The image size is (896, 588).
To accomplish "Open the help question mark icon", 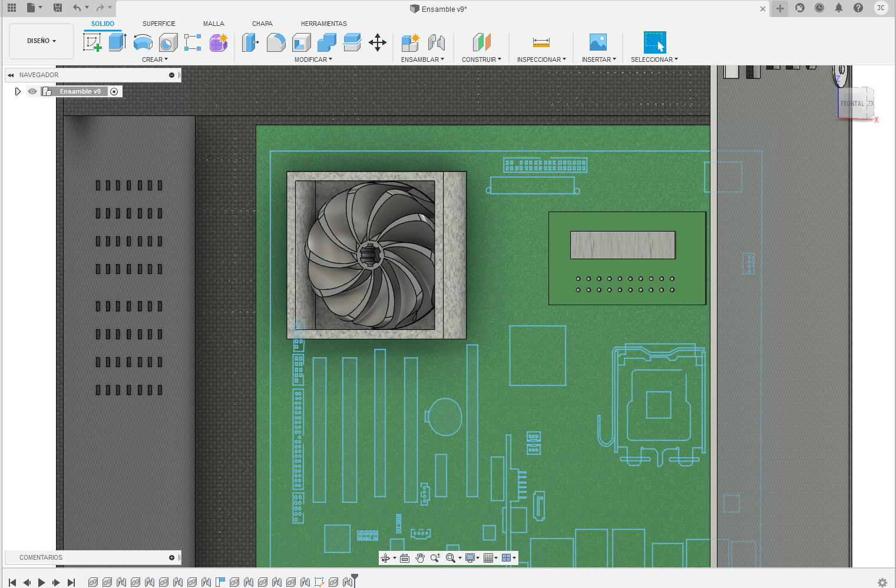I will point(858,8).
